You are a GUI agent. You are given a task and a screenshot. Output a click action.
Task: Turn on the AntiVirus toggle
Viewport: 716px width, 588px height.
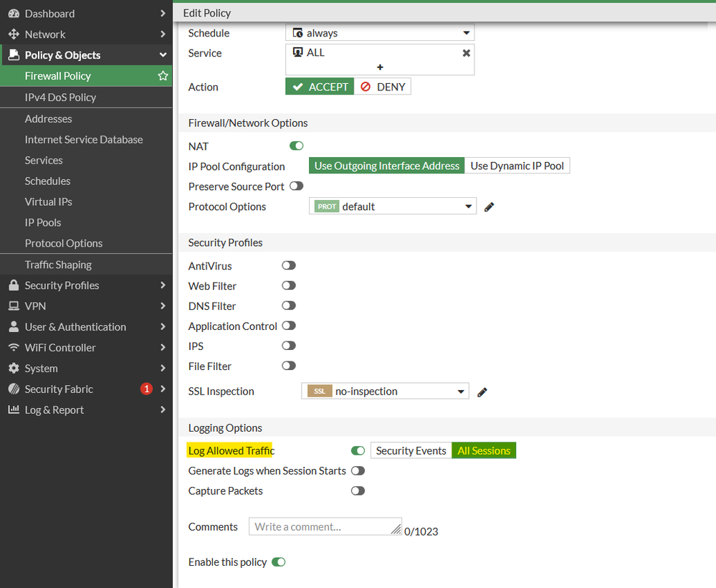point(289,265)
